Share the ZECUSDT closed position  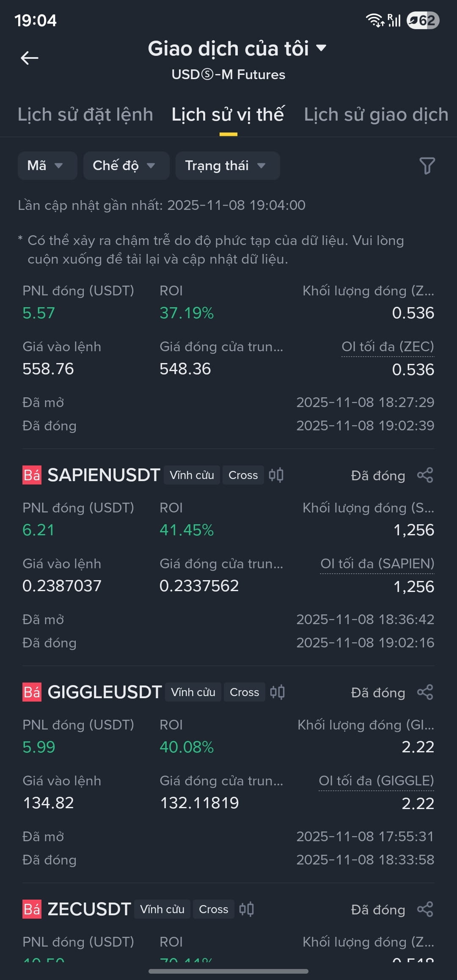point(425,909)
